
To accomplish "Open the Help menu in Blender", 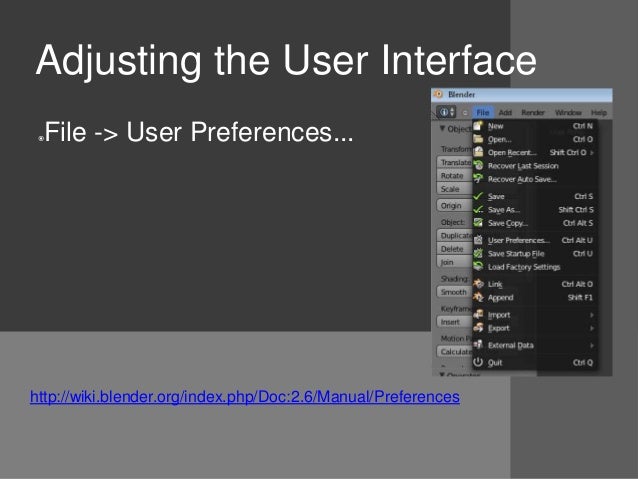I will click(599, 113).
